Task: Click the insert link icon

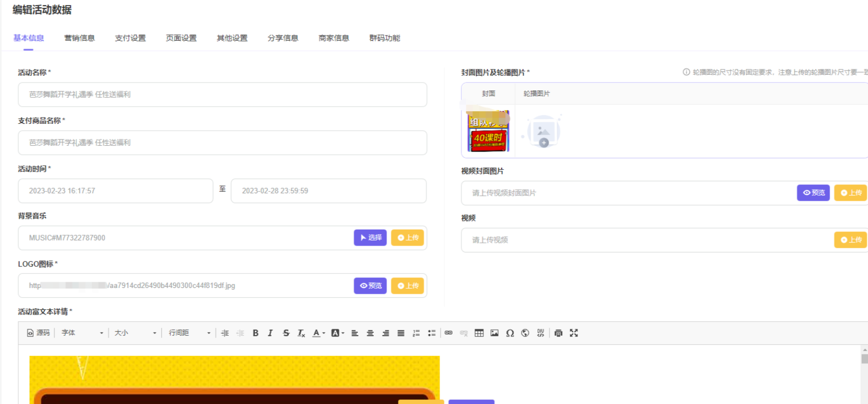Action: coord(448,333)
